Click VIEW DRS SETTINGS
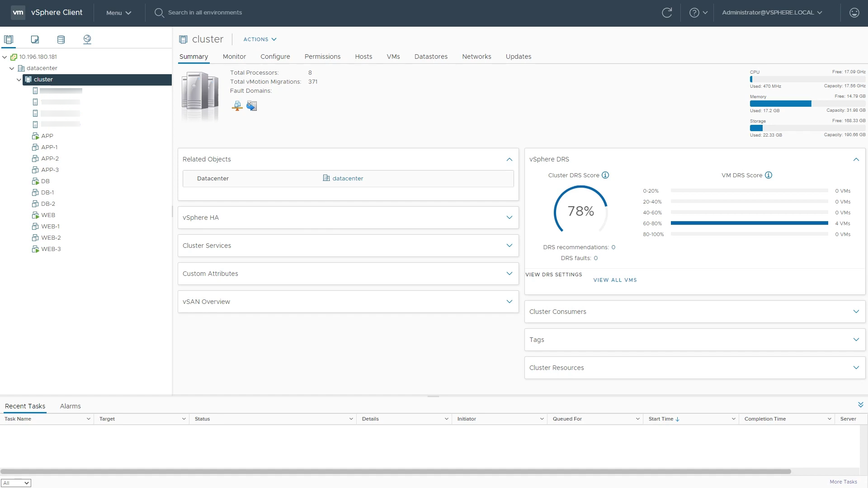 point(554,275)
